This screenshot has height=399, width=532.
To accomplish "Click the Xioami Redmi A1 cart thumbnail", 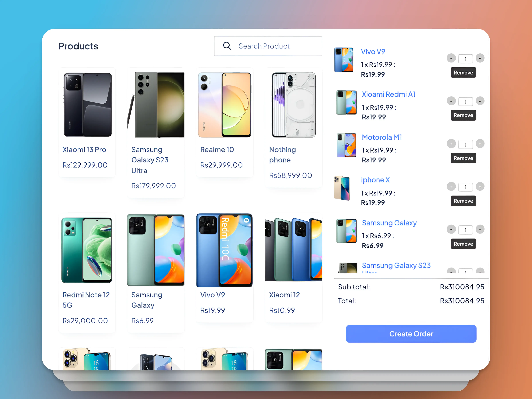I will pyautogui.click(x=346, y=102).
